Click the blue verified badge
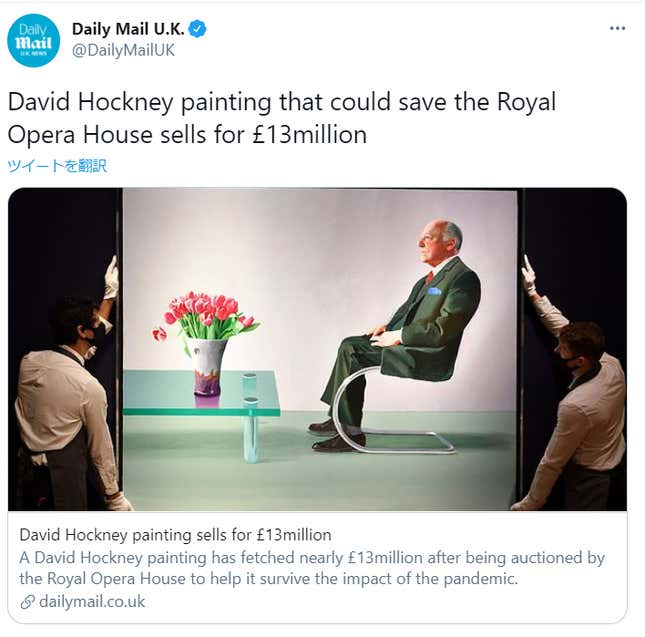This screenshot has width=645, height=637. pos(197,29)
